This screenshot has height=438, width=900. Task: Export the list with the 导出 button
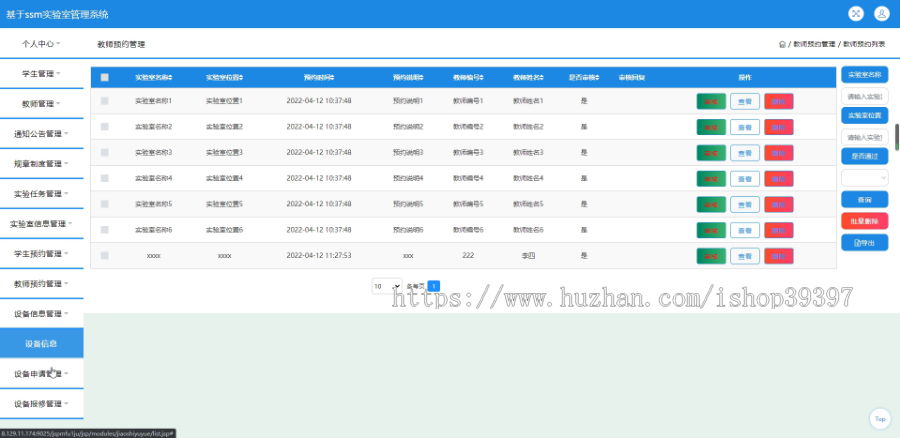(864, 243)
